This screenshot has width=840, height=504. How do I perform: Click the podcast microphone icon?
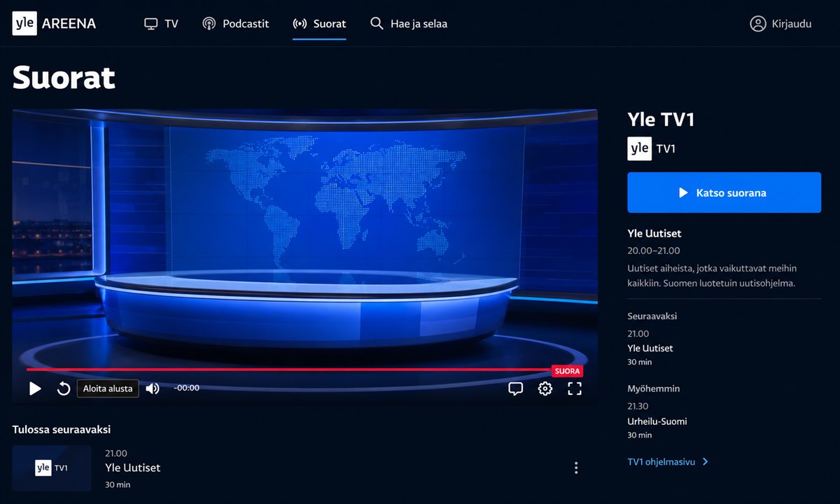tap(209, 24)
